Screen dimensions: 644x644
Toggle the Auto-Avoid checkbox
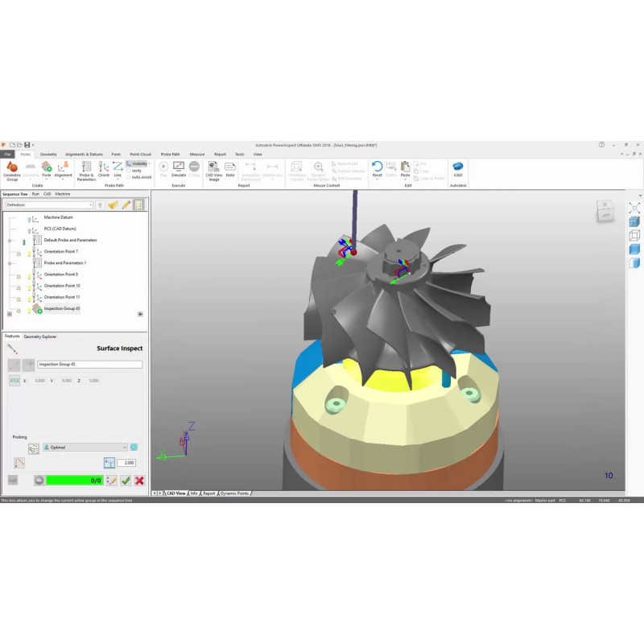(x=129, y=177)
